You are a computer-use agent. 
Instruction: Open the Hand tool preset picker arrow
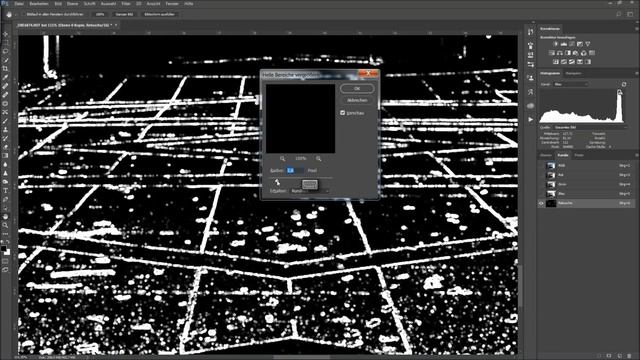click(16, 14)
